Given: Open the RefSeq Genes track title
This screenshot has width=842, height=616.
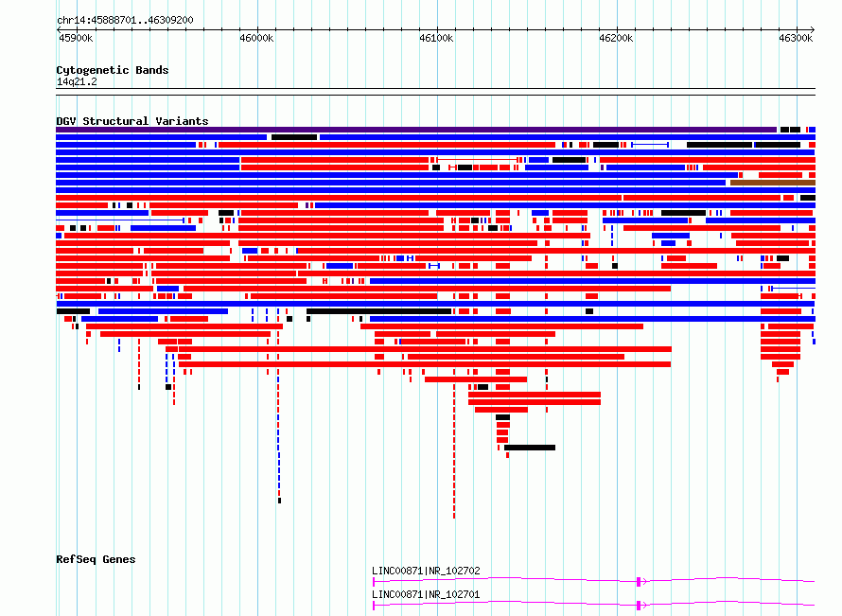Looking at the screenshot, I should (96, 559).
